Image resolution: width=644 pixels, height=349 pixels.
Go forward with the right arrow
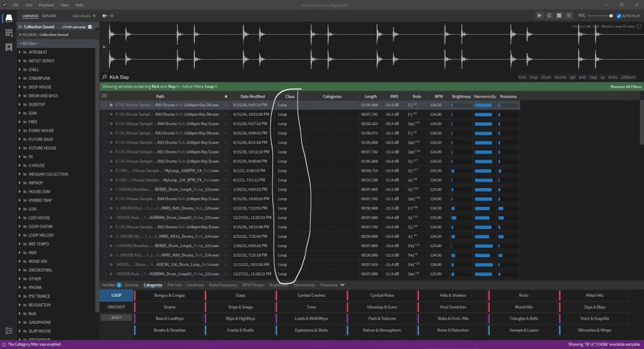coord(111,16)
